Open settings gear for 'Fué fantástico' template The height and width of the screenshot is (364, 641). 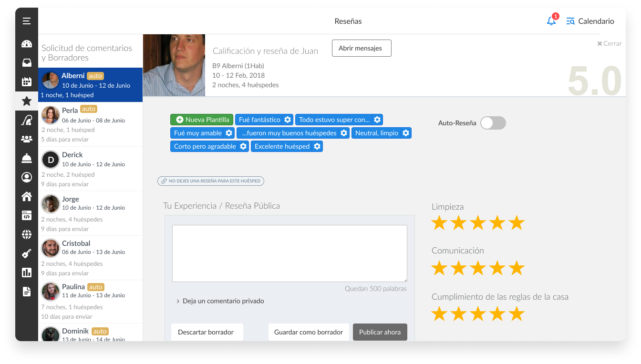tap(288, 120)
